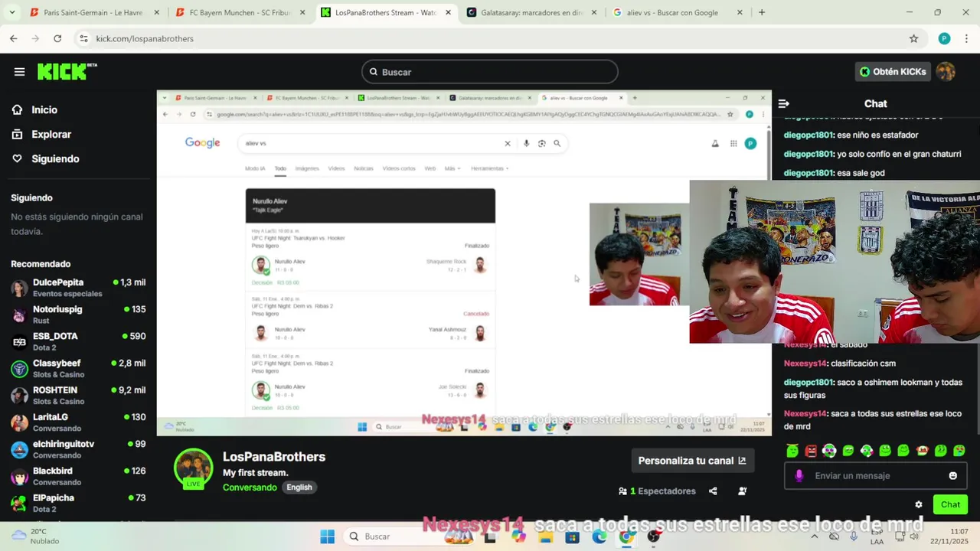Open the emoji picker smiley icon
This screenshot has height=551, width=980.
(x=953, y=476)
